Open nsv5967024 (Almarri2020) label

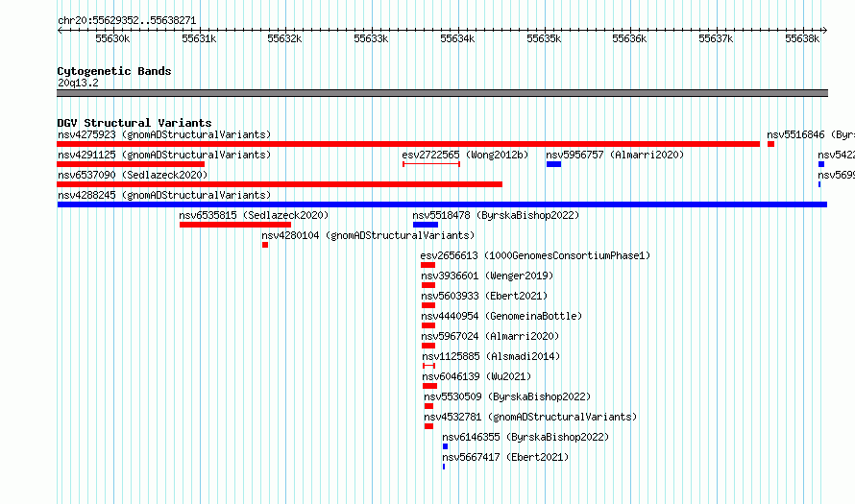click(490, 336)
